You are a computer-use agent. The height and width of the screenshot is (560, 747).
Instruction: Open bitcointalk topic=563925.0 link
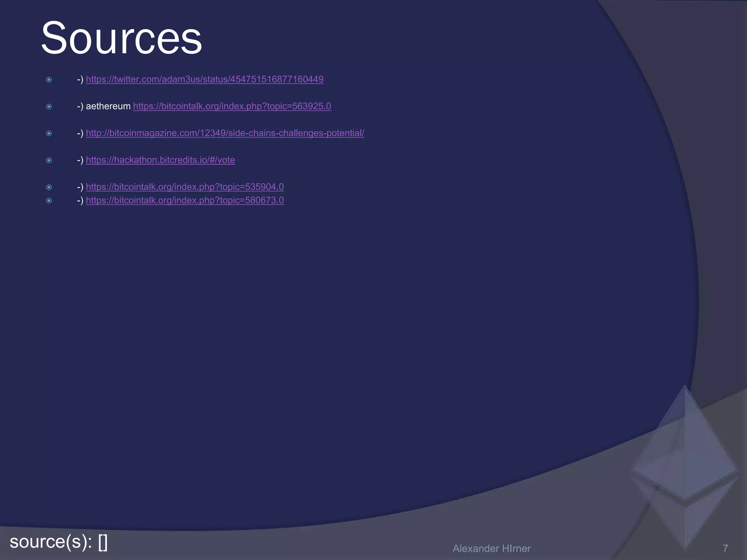pyautogui.click(x=232, y=106)
